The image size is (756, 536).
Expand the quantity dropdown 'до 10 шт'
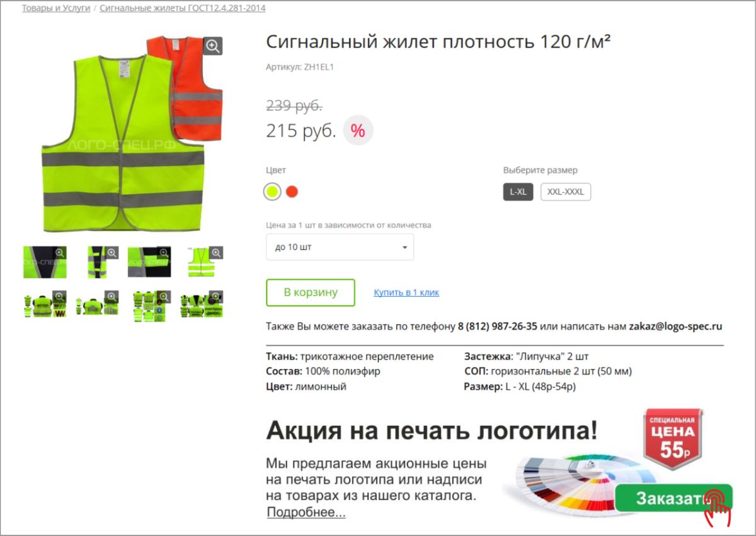[x=340, y=247]
